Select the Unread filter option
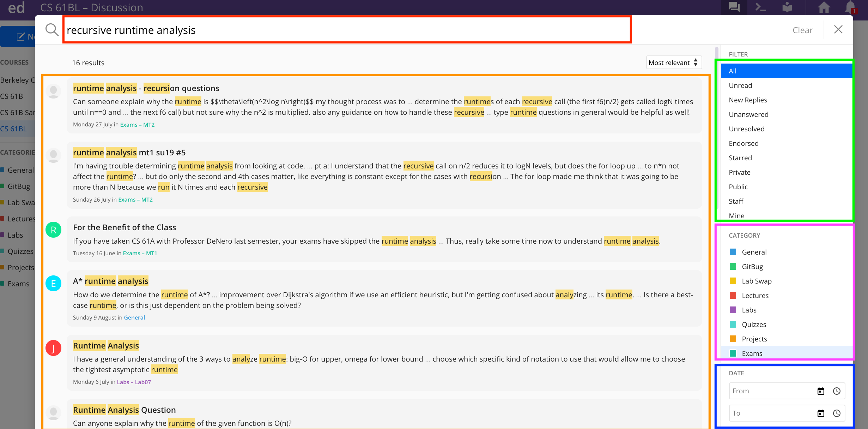The image size is (868, 429). (740, 85)
